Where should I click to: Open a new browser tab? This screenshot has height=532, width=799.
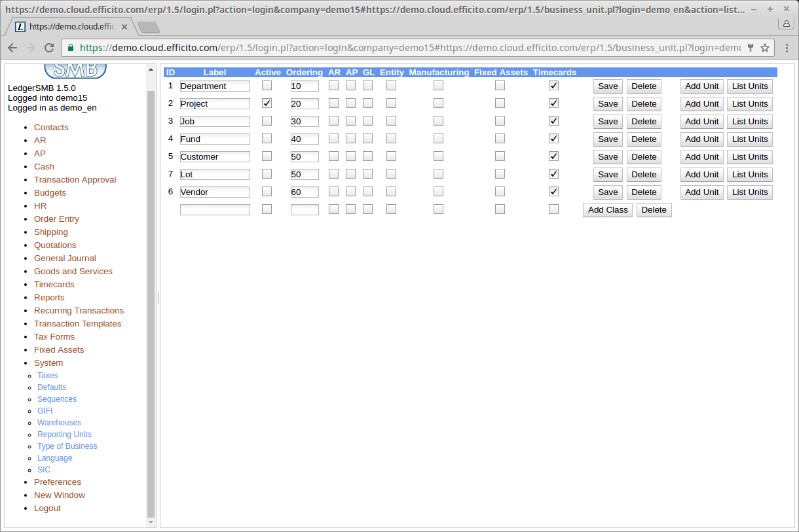click(x=147, y=27)
